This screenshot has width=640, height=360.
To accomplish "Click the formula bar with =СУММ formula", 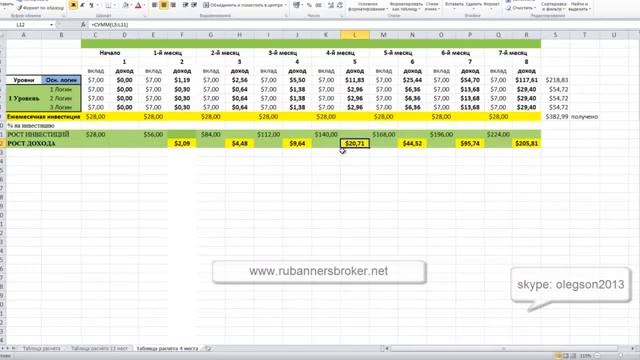I will pos(363,25).
